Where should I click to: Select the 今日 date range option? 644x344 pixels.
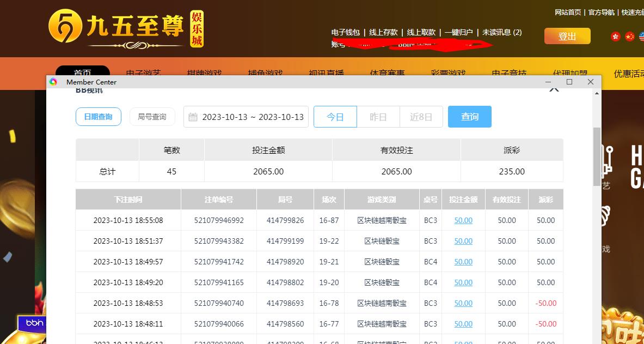click(335, 117)
